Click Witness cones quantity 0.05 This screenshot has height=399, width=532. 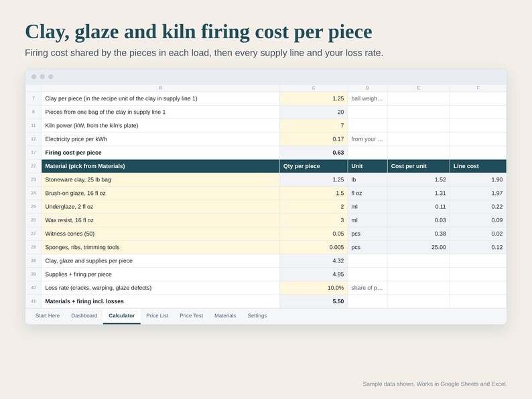pos(314,234)
